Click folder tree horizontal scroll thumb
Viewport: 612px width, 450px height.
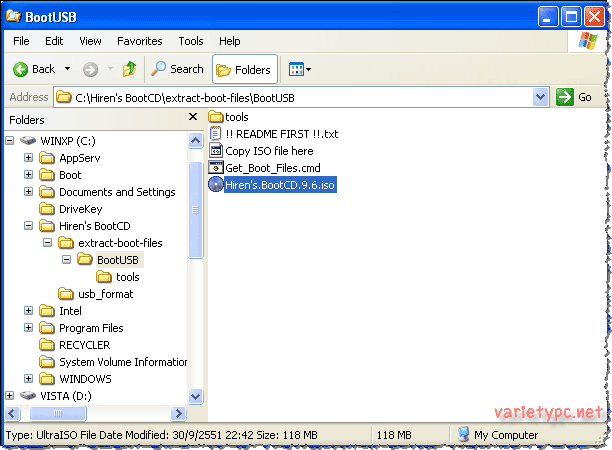tap(58, 413)
